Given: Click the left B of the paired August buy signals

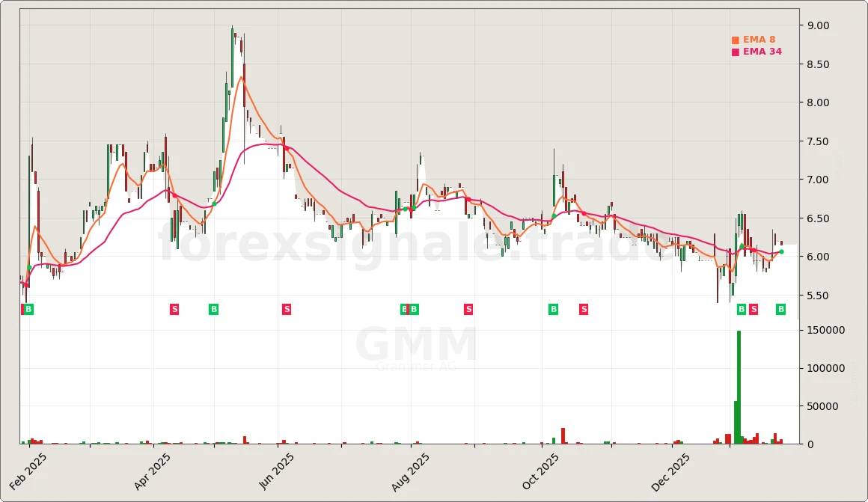Looking at the screenshot, I should (x=404, y=308).
